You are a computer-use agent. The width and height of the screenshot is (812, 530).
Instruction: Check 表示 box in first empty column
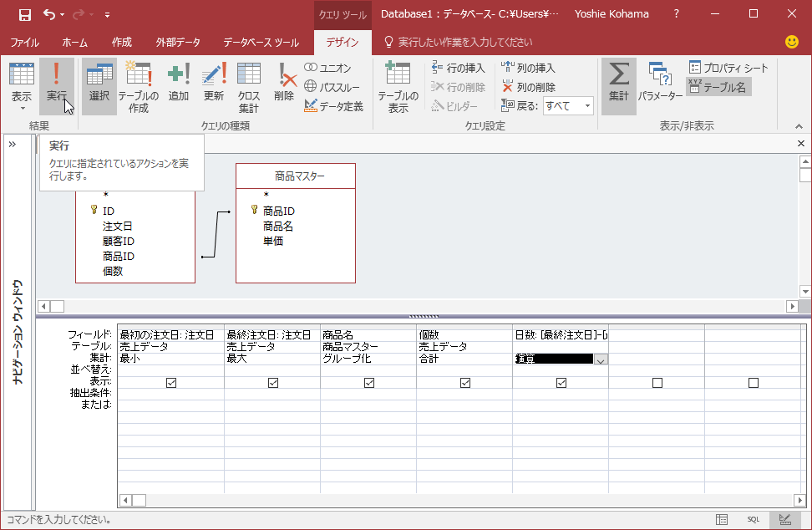coord(657,383)
